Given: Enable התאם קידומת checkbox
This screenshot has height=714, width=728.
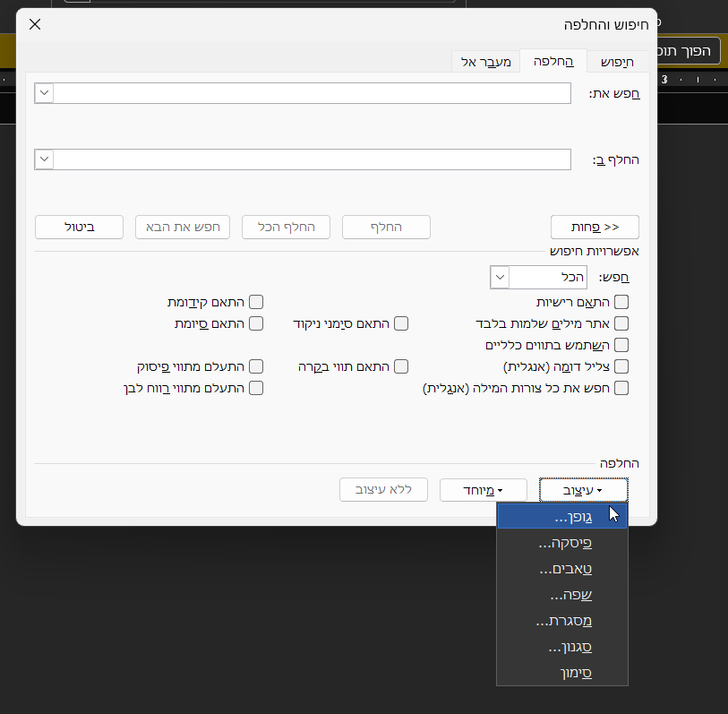Looking at the screenshot, I should coord(256,303).
